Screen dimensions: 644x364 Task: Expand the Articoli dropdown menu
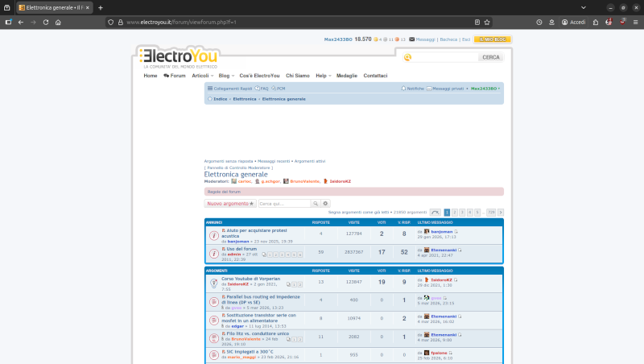click(x=202, y=75)
